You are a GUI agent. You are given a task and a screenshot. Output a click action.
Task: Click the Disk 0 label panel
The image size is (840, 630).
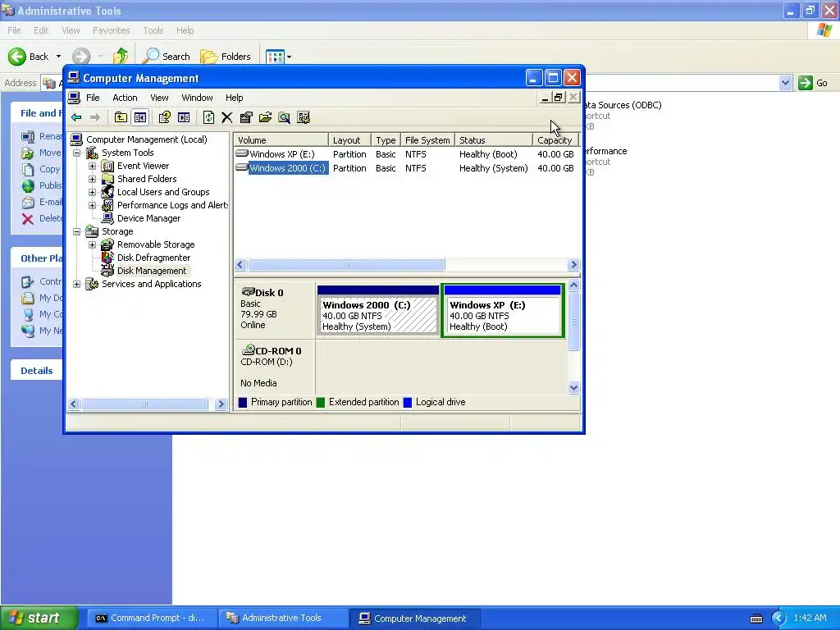tap(275, 309)
